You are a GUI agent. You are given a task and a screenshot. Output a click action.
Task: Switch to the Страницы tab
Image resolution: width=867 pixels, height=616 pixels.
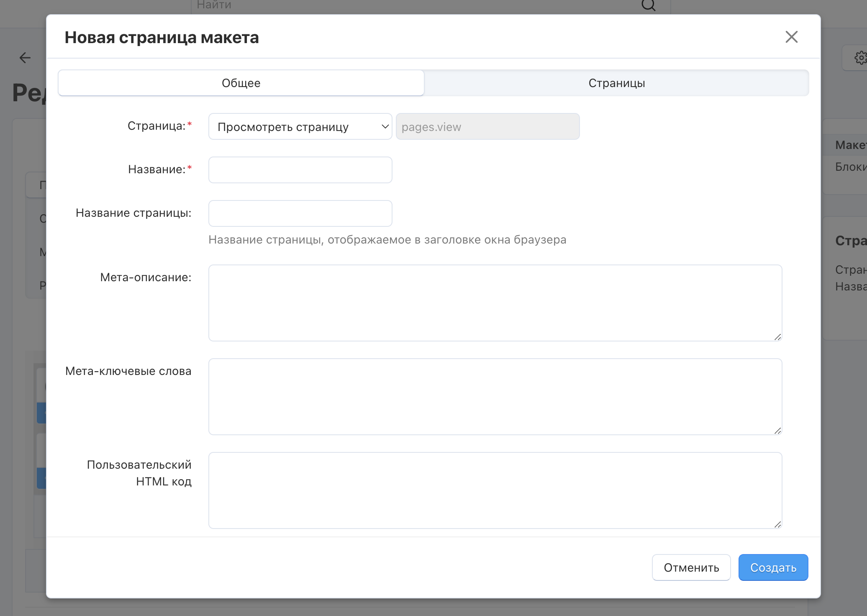616,83
